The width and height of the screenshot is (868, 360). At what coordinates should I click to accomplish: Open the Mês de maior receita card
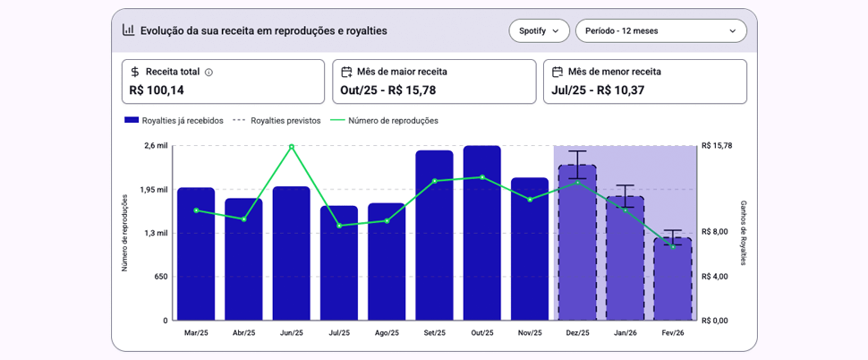click(x=434, y=81)
